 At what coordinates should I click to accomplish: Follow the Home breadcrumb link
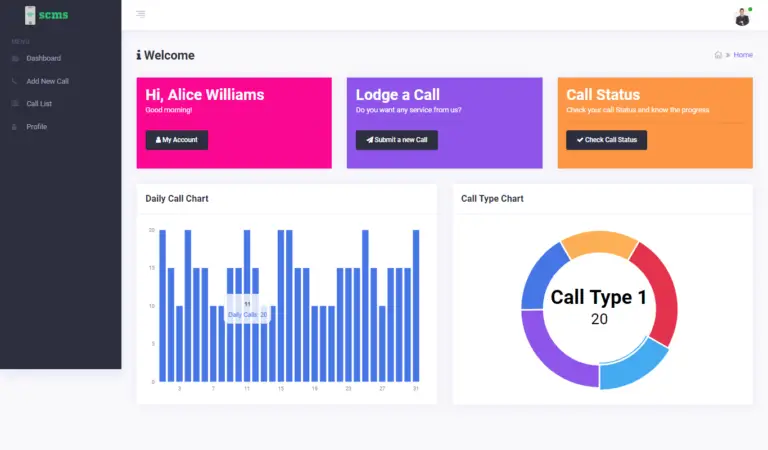[x=743, y=55]
